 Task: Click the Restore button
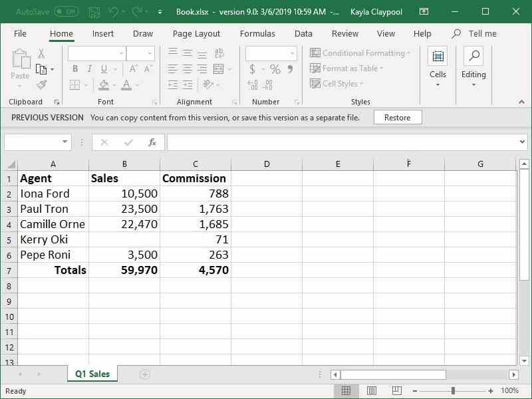pyautogui.click(x=397, y=118)
